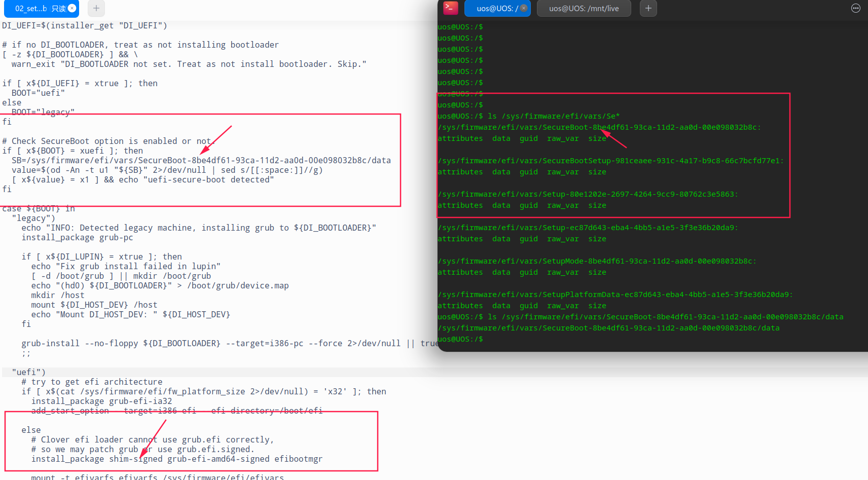
Task: Click the DI_UEFI=$(installer_get "DI_UEFI") line
Action: [85, 25]
